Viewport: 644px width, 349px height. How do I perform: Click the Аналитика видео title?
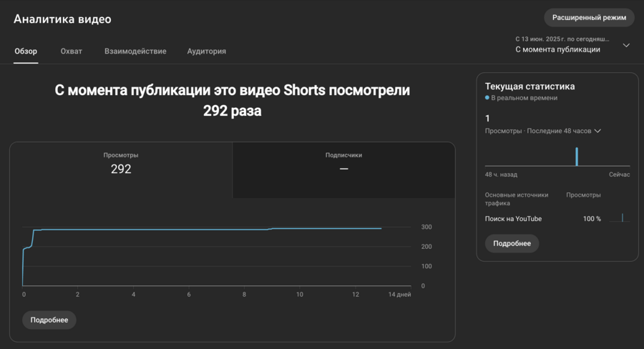(x=62, y=19)
